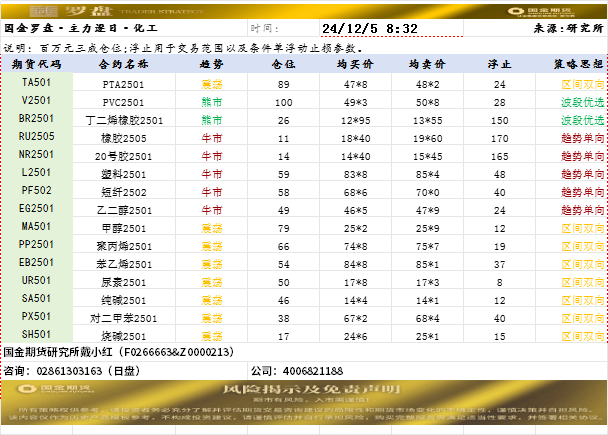Click average sell price 19*60
608x435 pixels.
click(x=428, y=138)
